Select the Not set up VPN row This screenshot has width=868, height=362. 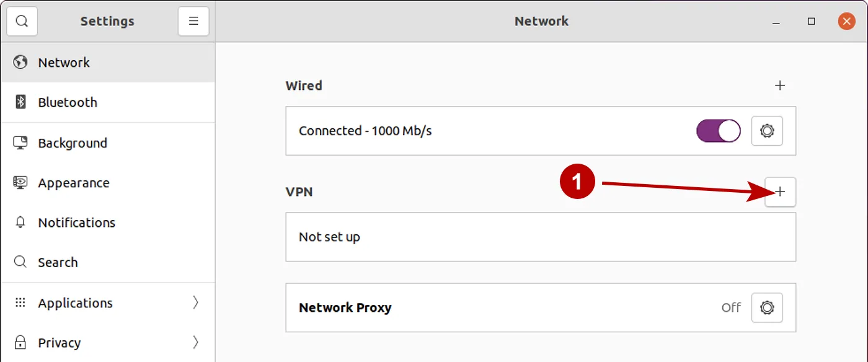point(541,237)
